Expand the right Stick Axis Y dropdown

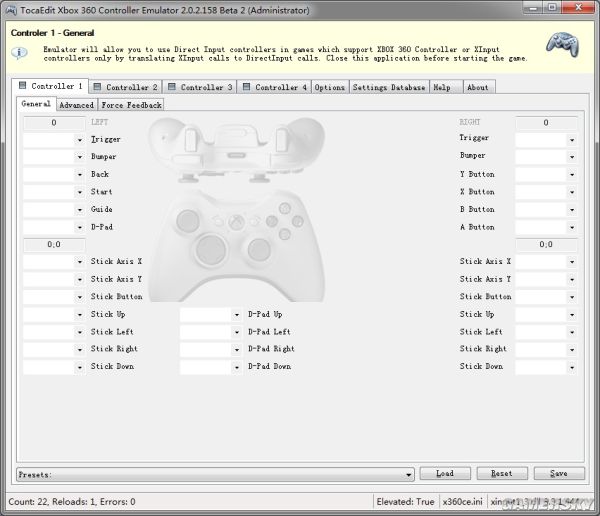(x=572, y=279)
